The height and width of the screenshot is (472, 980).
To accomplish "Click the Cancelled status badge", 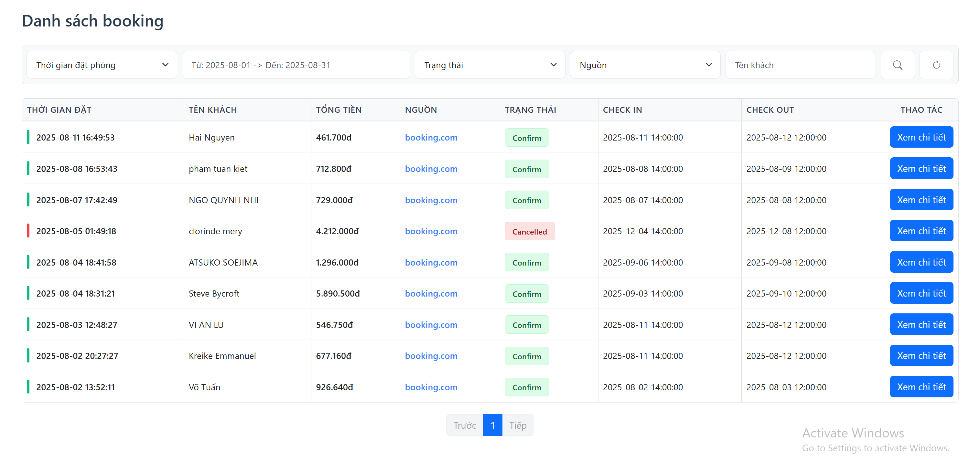I will coord(529,231).
